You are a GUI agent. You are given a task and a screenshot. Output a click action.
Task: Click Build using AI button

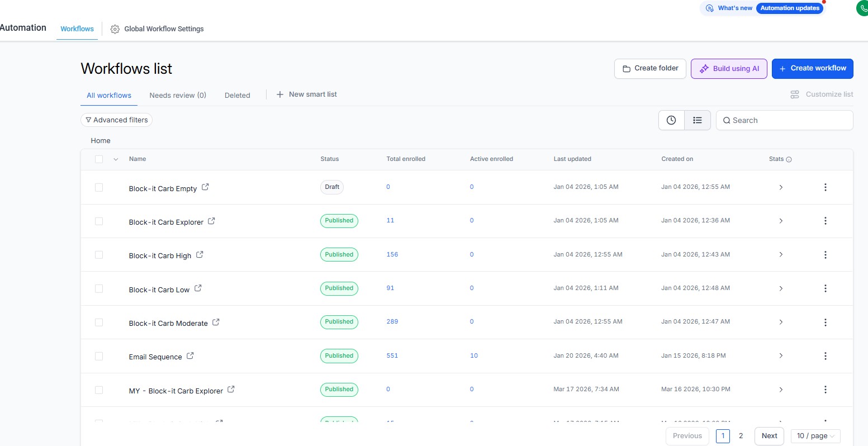pos(729,69)
